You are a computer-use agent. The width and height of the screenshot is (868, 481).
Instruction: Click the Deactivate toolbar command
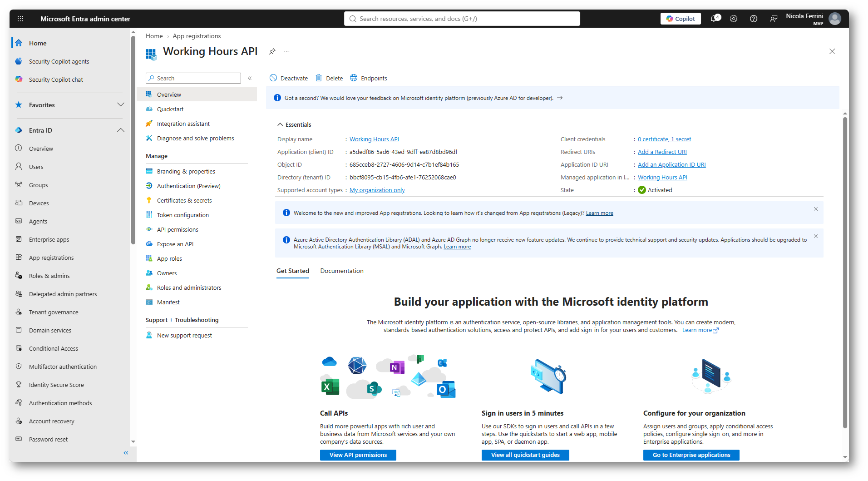pos(289,78)
